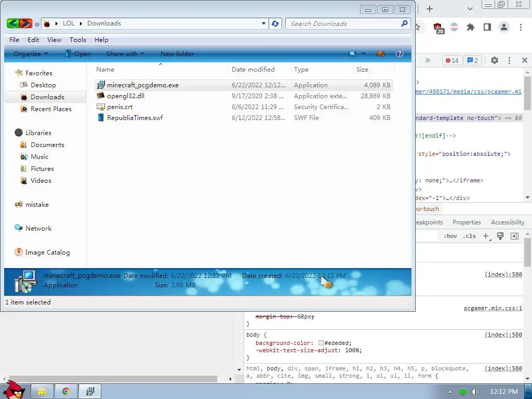Refresh the Downloads folder view

(275, 23)
